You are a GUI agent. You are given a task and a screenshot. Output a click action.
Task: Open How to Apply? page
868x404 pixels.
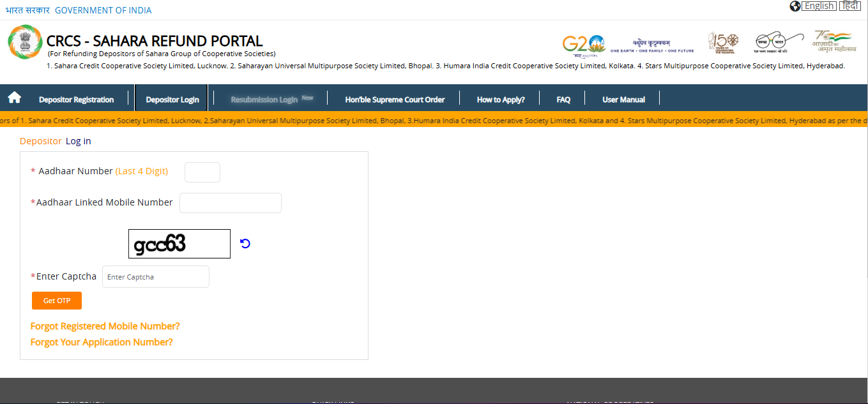point(501,100)
